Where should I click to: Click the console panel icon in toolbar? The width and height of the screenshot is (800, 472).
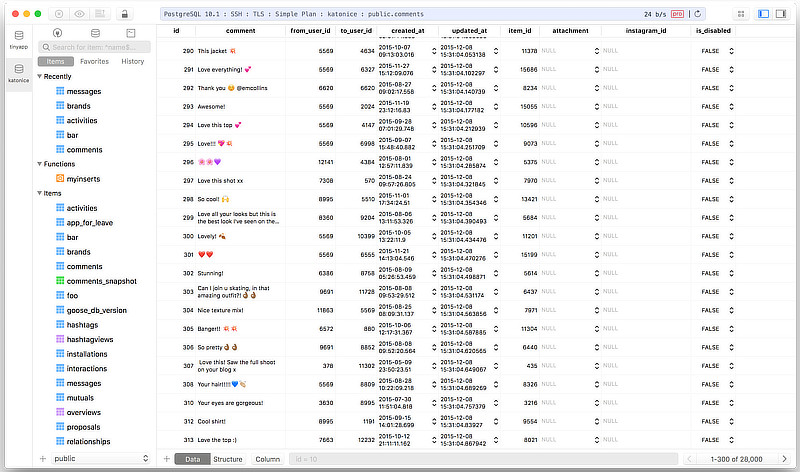[x=100, y=14]
